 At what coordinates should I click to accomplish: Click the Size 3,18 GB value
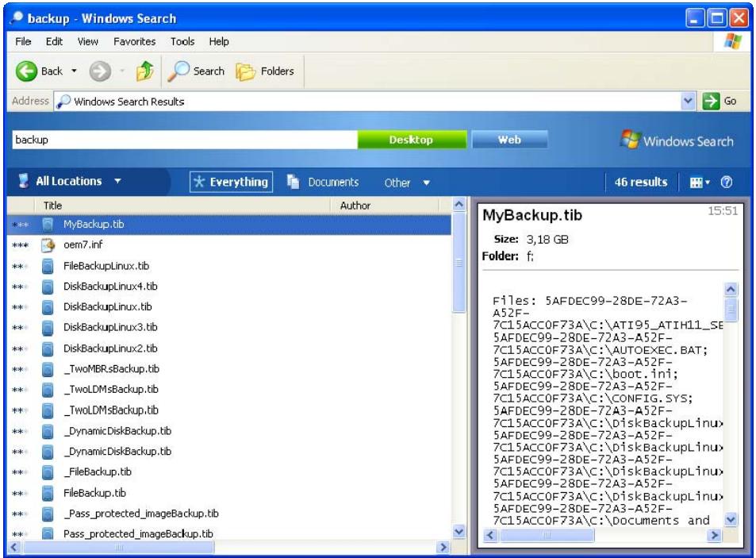pos(547,240)
